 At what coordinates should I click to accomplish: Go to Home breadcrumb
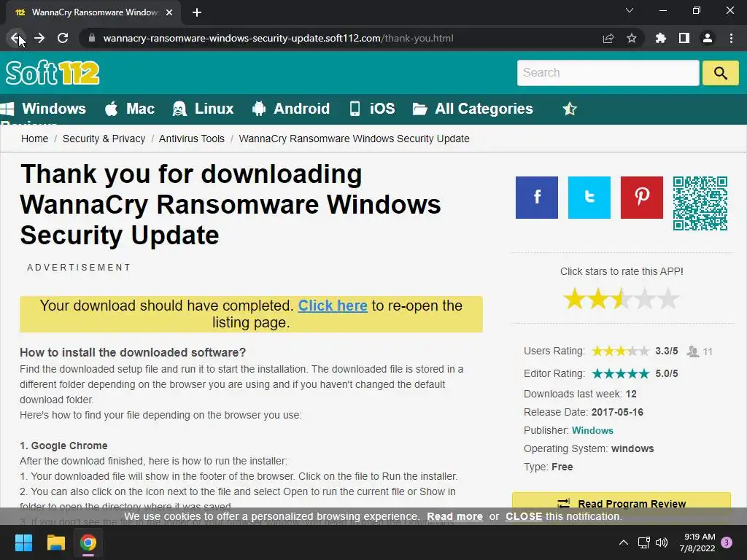34,139
